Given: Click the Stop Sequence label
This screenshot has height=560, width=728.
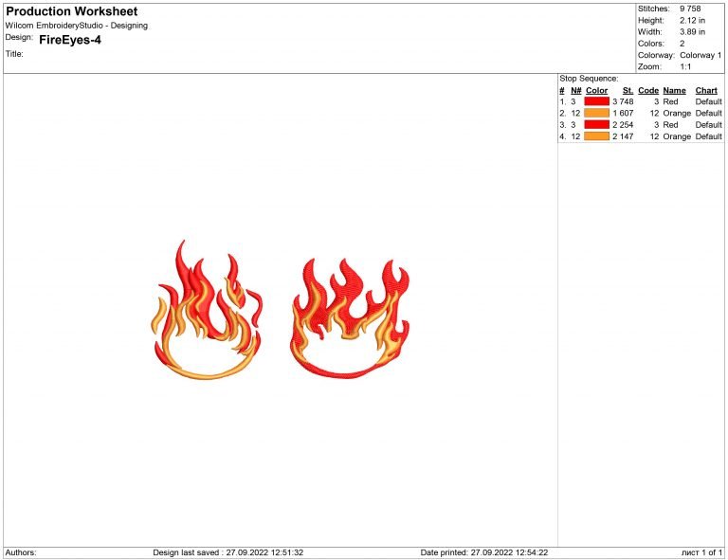Looking at the screenshot, I should 589,79.
